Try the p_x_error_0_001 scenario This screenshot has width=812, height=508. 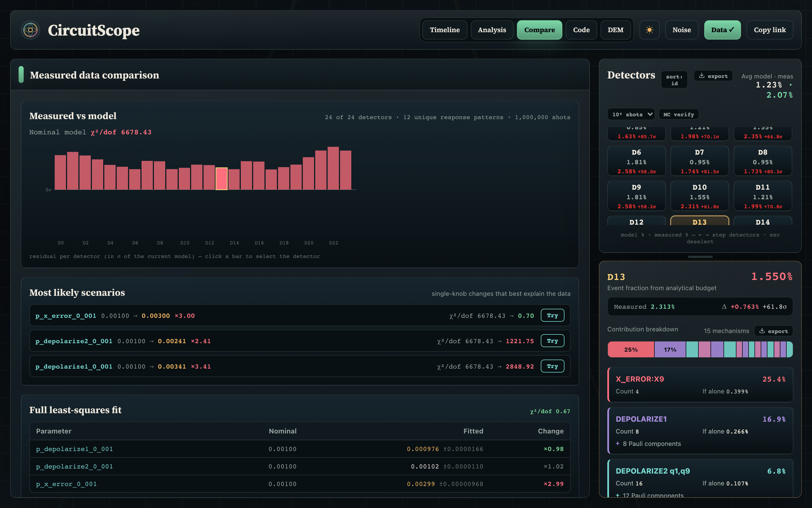[x=552, y=316]
